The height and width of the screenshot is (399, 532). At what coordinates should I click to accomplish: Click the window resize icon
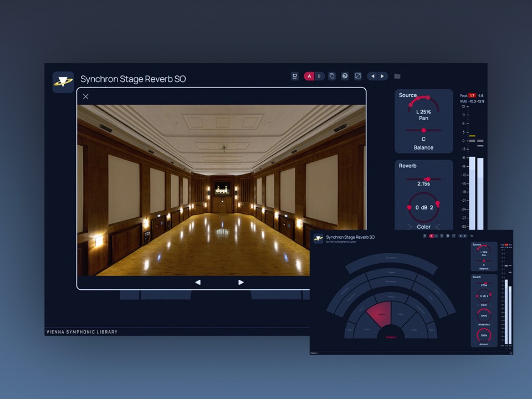[359, 76]
